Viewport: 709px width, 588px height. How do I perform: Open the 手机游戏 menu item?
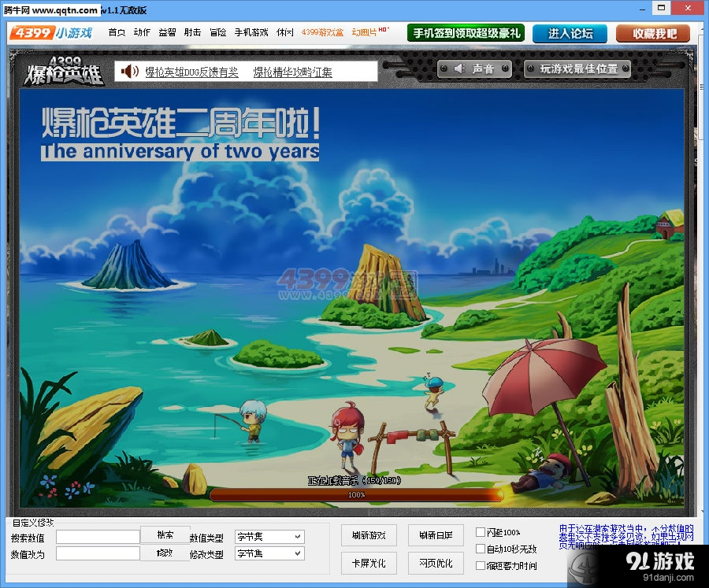coord(251,32)
